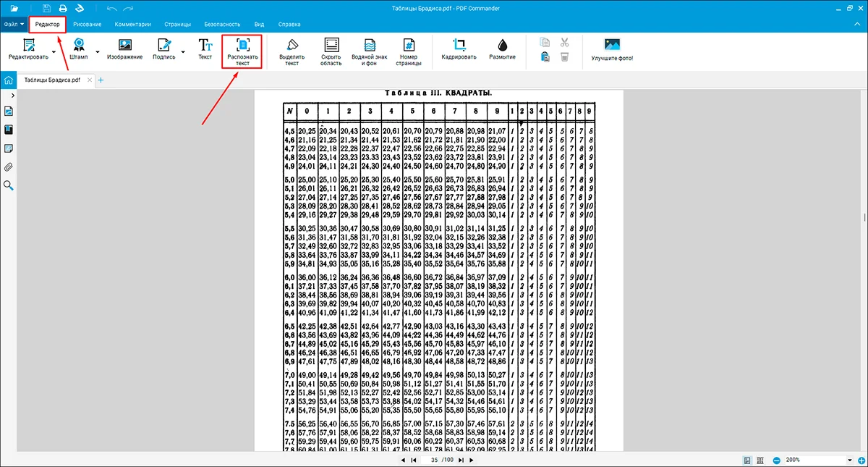Toggle two-page view mode in status bar
Image resolution: width=868 pixels, height=467 pixels.
pyautogui.click(x=759, y=460)
